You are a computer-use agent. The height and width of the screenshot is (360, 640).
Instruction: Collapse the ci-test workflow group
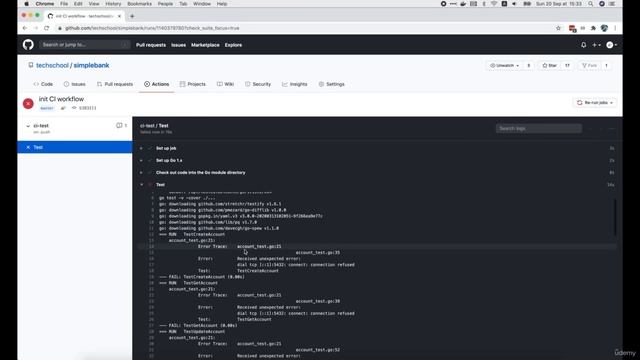28,126
